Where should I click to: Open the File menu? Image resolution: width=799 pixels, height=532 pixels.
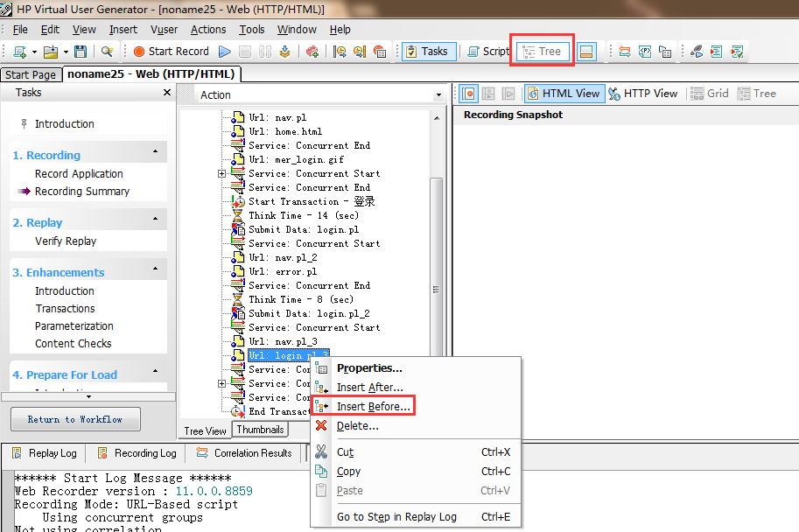click(x=20, y=30)
